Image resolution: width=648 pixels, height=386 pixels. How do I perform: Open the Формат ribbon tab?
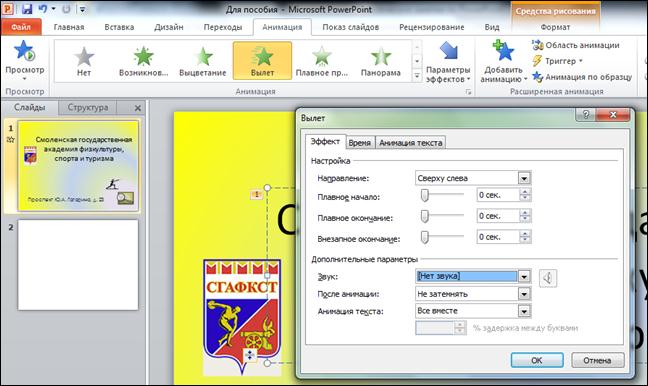pyautogui.click(x=555, y=27)
